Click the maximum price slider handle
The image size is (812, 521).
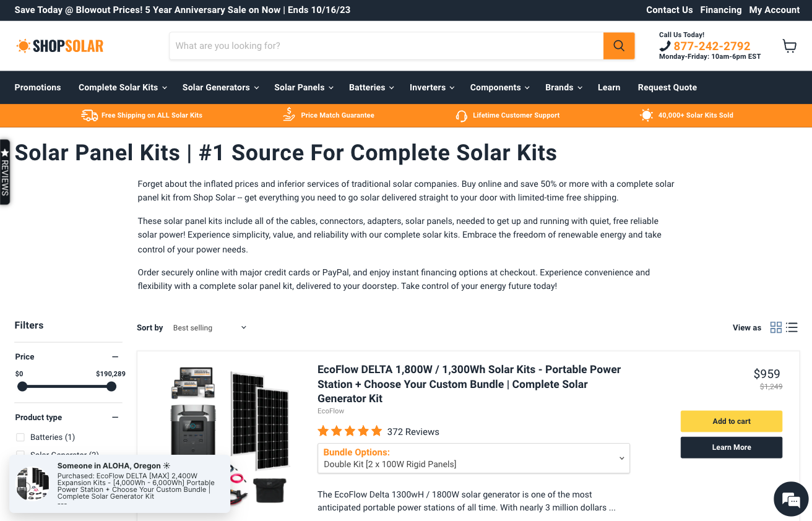pos(111,387)
